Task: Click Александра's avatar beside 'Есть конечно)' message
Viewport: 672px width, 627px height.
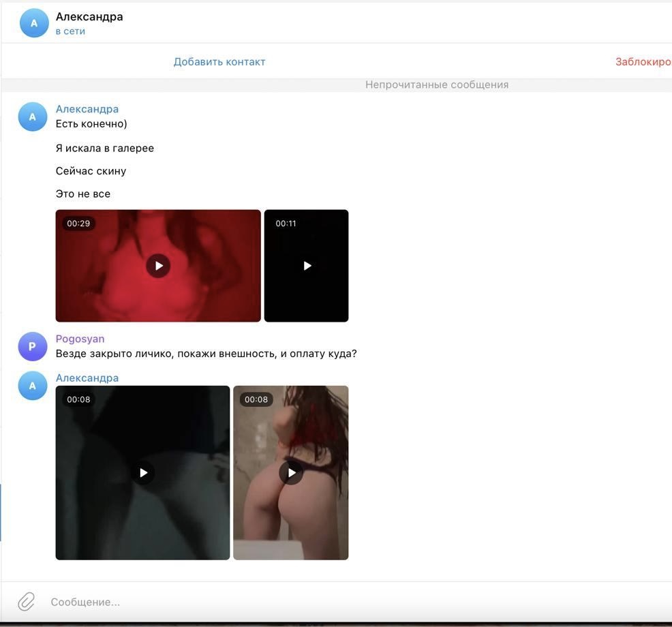Action: click(33, 117)
